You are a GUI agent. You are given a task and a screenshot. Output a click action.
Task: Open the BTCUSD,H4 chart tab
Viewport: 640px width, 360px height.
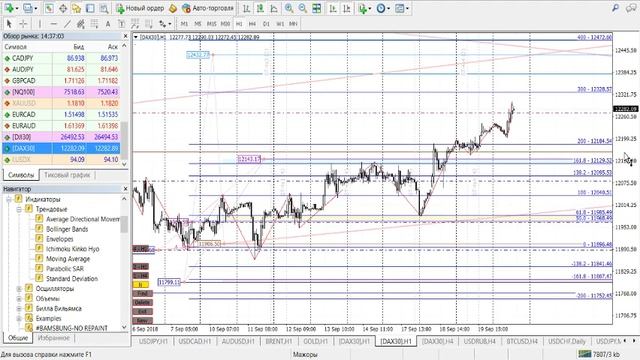[x=522, y=341]
